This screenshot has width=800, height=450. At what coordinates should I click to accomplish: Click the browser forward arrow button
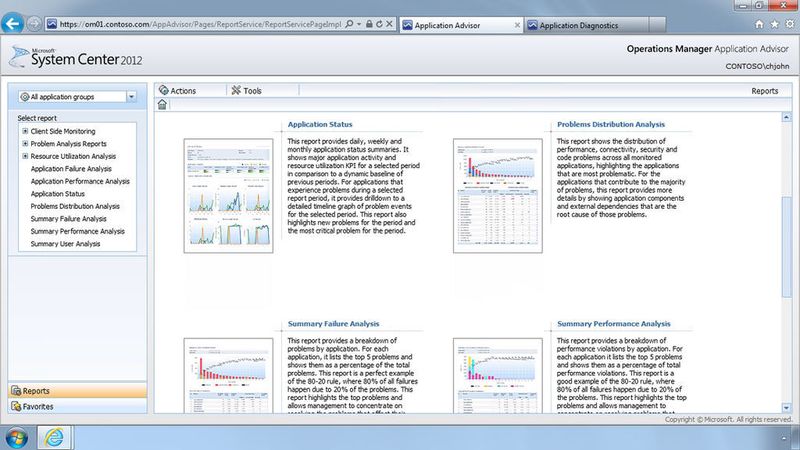point(34,24)
